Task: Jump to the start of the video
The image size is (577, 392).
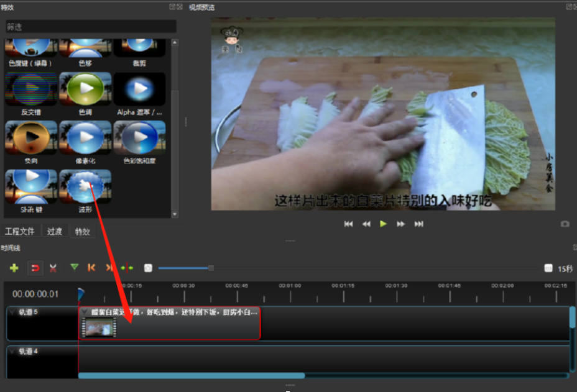Action: (x=348, y=224)
